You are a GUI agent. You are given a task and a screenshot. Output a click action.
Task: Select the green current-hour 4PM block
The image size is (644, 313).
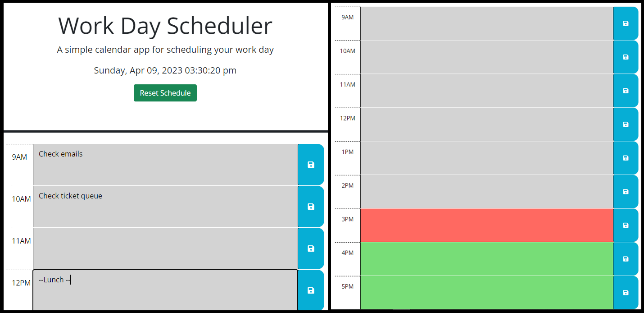point(486,259)
